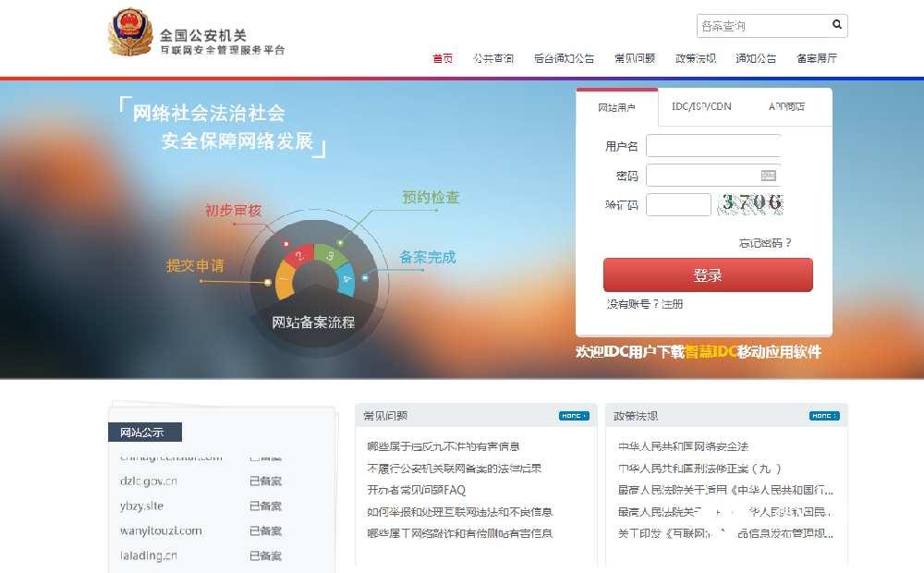Open 备案展厅 in the navigation menu
Image resolution: width=924 pixels, height=573 pixels.
(x=817, y=58)
